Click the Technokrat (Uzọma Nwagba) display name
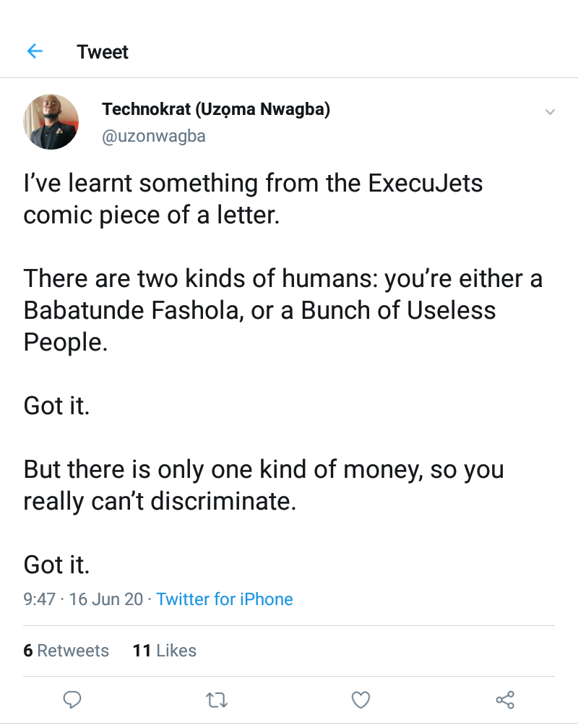Screen dimensions: 578x728 pyautogui.click(x=216, y=109)
